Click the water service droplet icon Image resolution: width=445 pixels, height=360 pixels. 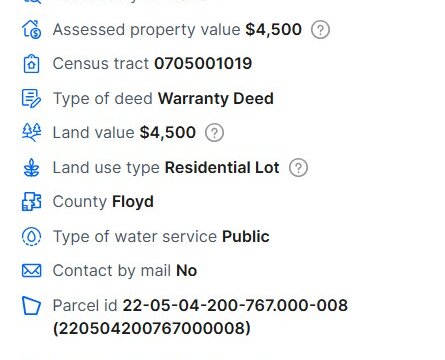point(32,236)
